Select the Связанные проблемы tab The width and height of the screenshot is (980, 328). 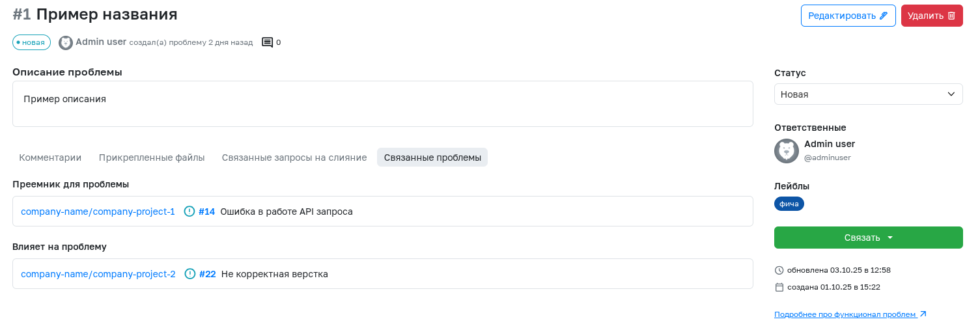pyautogui.click(x=432, y=157)
